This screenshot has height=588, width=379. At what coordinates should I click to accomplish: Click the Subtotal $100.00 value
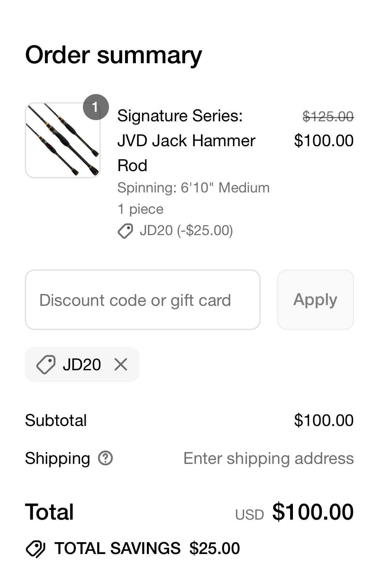pyautogui.click(x=324, y=420)
